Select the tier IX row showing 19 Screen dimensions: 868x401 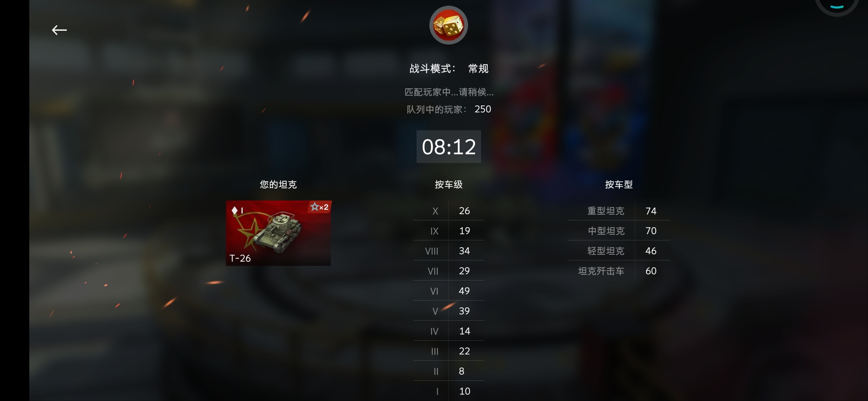click(x=448, y=231)
